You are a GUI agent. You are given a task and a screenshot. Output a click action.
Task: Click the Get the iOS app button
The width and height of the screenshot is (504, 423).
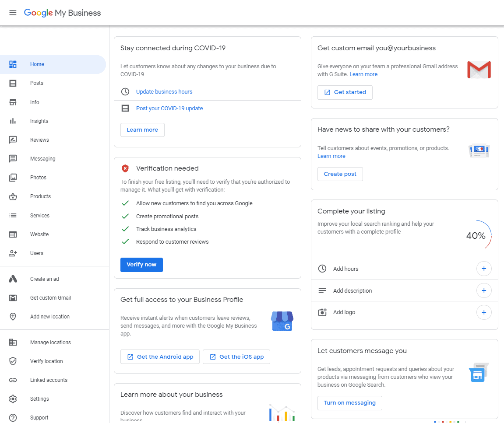click(x=236, y=357)
